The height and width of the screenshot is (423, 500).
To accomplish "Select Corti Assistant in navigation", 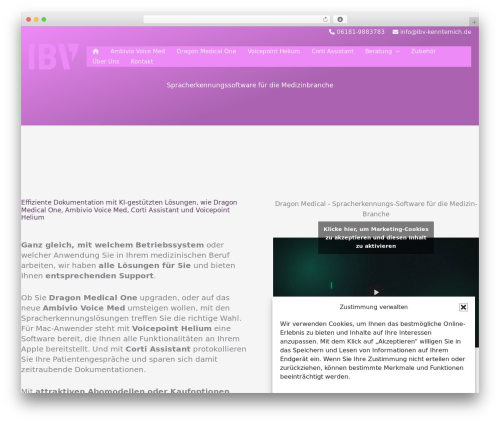I will point(332,51).
